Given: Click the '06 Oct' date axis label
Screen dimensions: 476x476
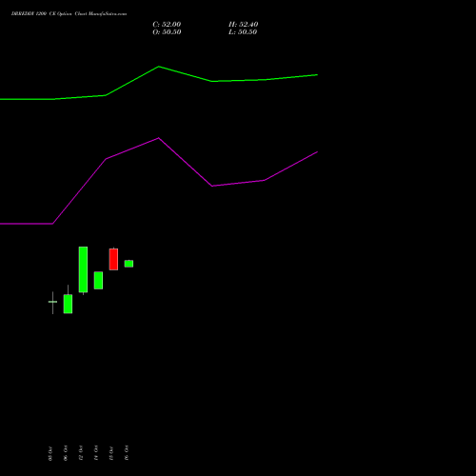Looking at the screenshot, I should [x=66, y=453].
